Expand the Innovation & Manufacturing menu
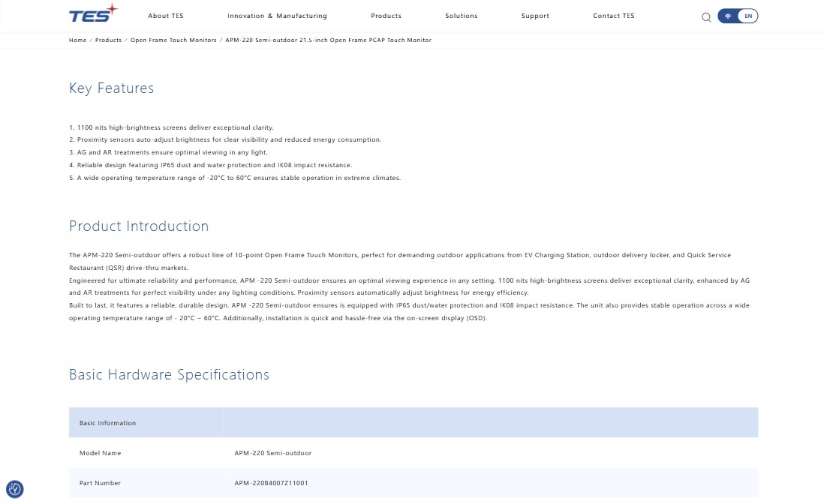Image resolution: width=827 pixels, height=504 pixels. 277,16
